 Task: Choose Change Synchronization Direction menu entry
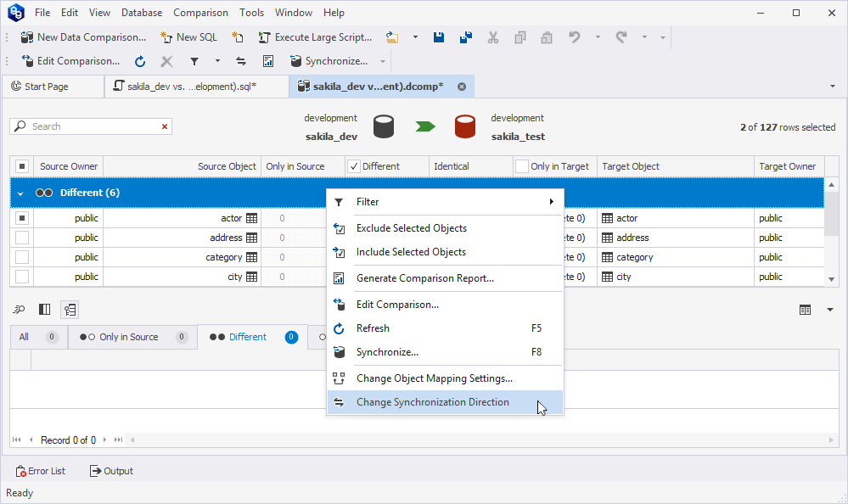(432, 402)
